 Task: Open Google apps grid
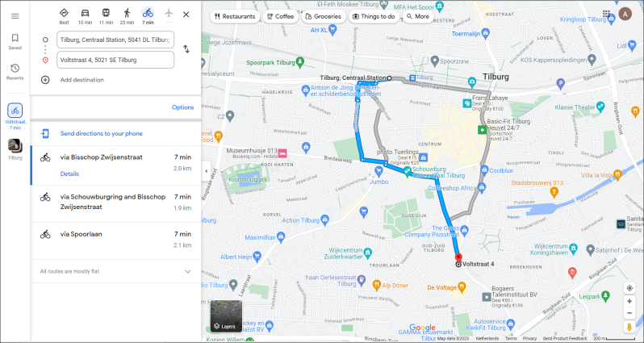607,14
